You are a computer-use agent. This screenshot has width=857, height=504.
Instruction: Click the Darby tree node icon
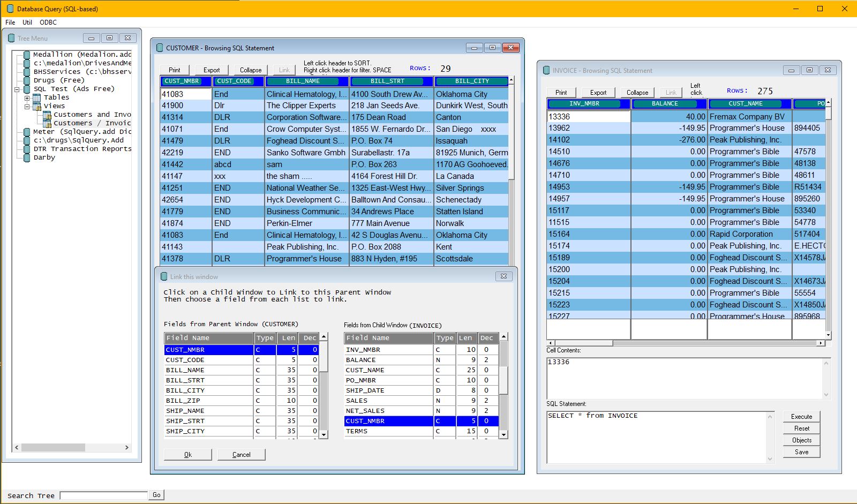click(x=27, y=157)
